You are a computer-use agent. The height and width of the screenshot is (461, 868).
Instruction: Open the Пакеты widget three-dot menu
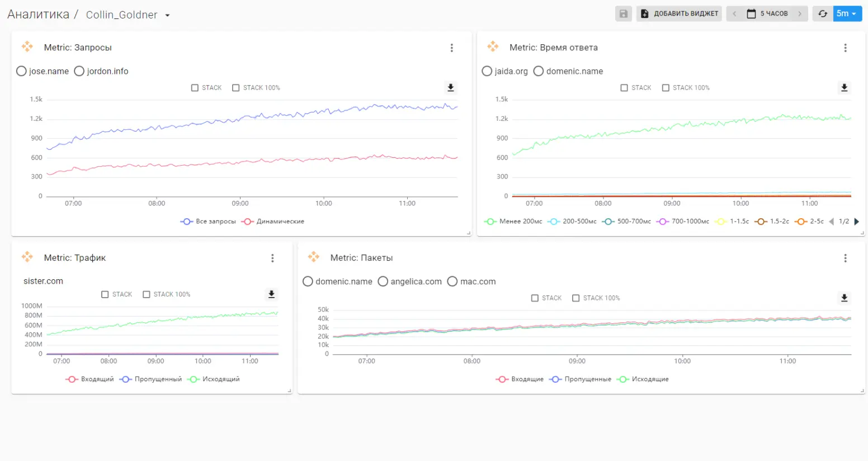click(x=845, y=258)
